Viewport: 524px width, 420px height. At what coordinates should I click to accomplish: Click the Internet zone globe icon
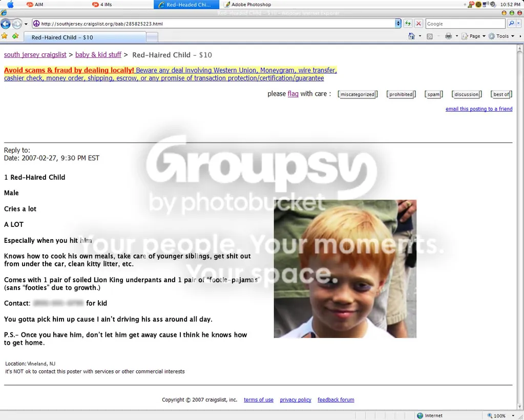pyautogui.click(x=420, y=416)
